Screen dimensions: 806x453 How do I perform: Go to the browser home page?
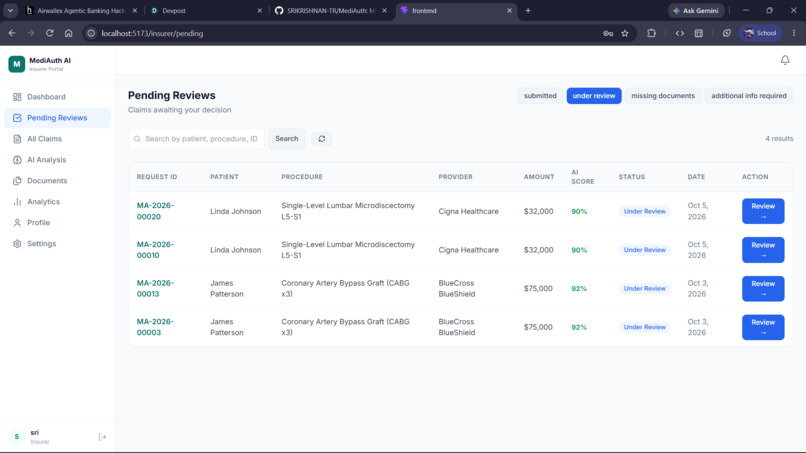[x=68, y=33]
